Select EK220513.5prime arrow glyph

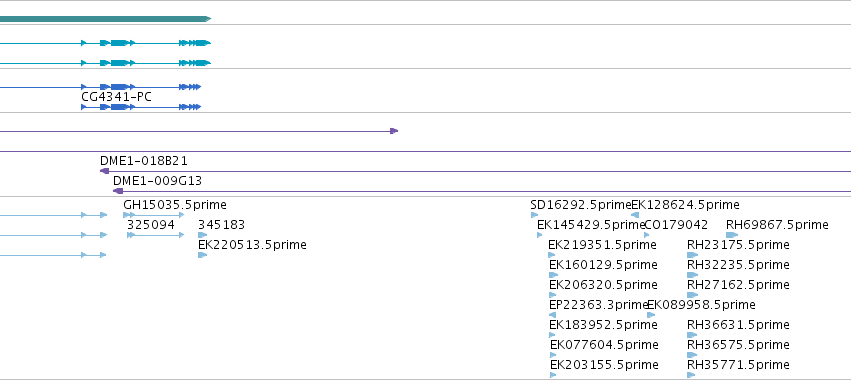[x=202, y=255]
